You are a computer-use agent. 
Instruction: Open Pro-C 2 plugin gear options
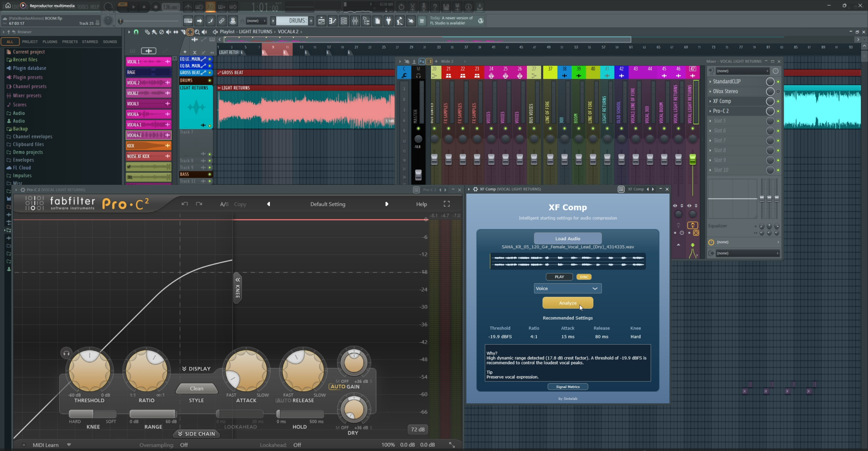coord(23,190)
